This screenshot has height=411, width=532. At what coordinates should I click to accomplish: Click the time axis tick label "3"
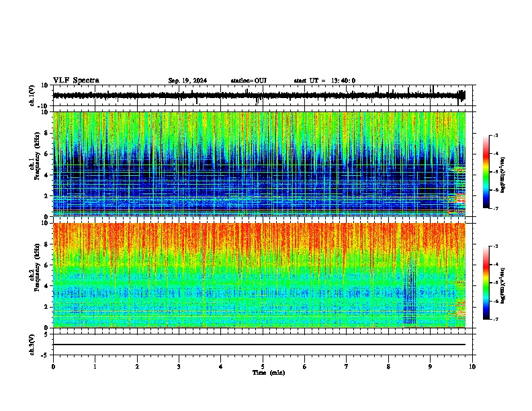coord(179,367)
